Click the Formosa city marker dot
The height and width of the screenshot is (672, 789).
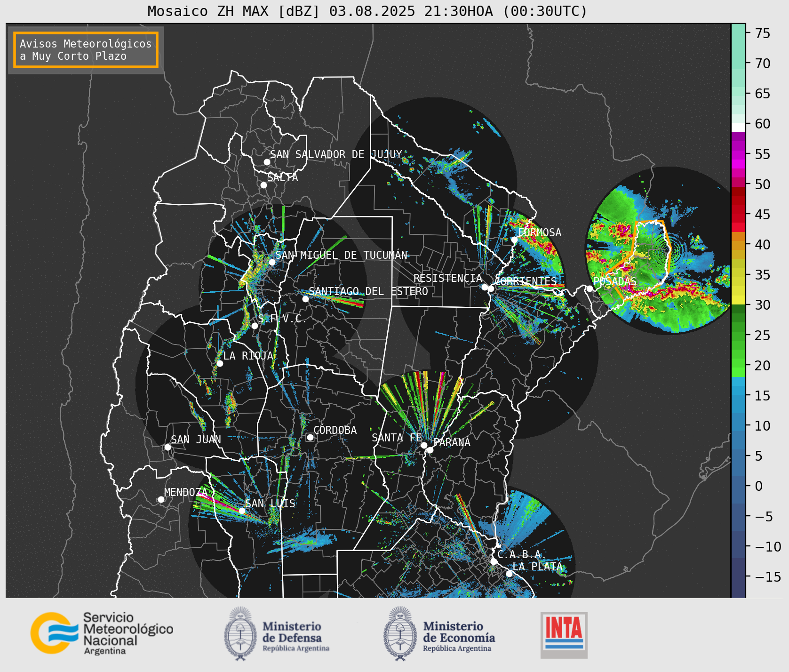pyautogui.click(x=515, y=240)
